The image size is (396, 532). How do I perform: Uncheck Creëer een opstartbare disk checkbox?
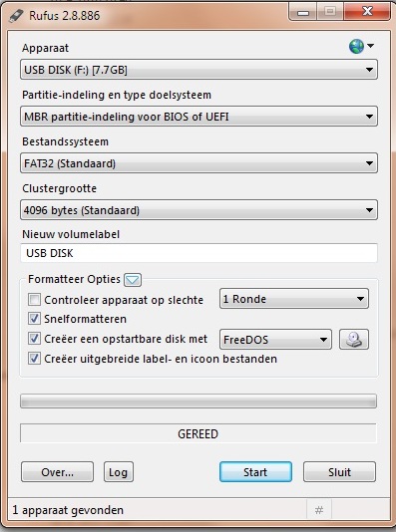[x=34, y=339]
